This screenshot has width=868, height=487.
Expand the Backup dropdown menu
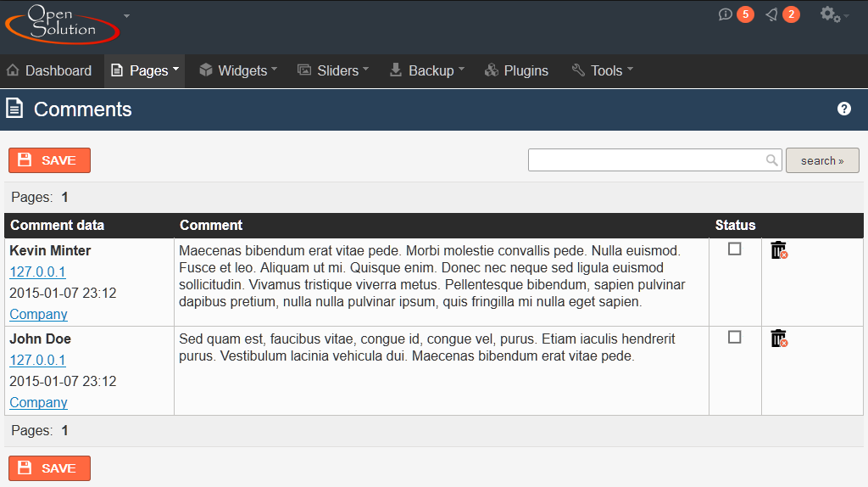click(426, 70)
